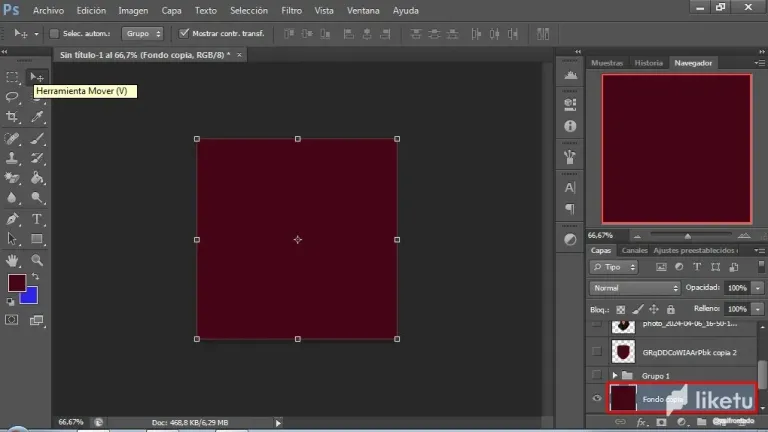Toggle lock transparent pixels
This screenshot has height=432, width=768.
tap(621, 309)
